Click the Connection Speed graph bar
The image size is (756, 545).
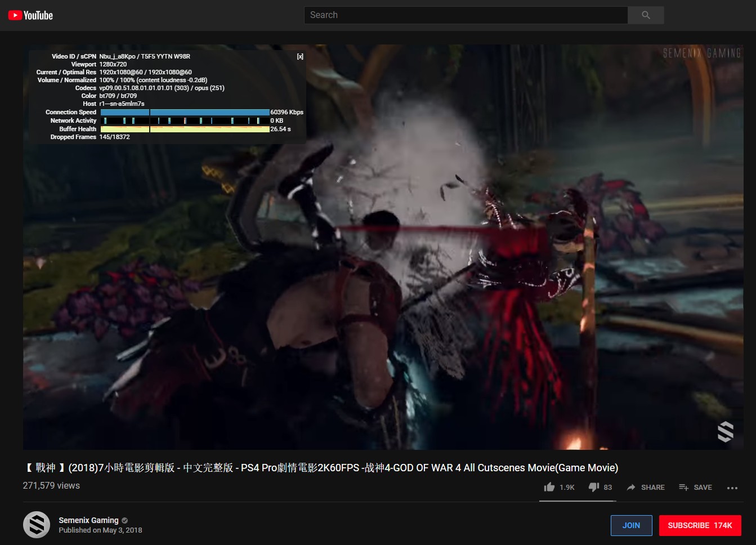(185, 112)
